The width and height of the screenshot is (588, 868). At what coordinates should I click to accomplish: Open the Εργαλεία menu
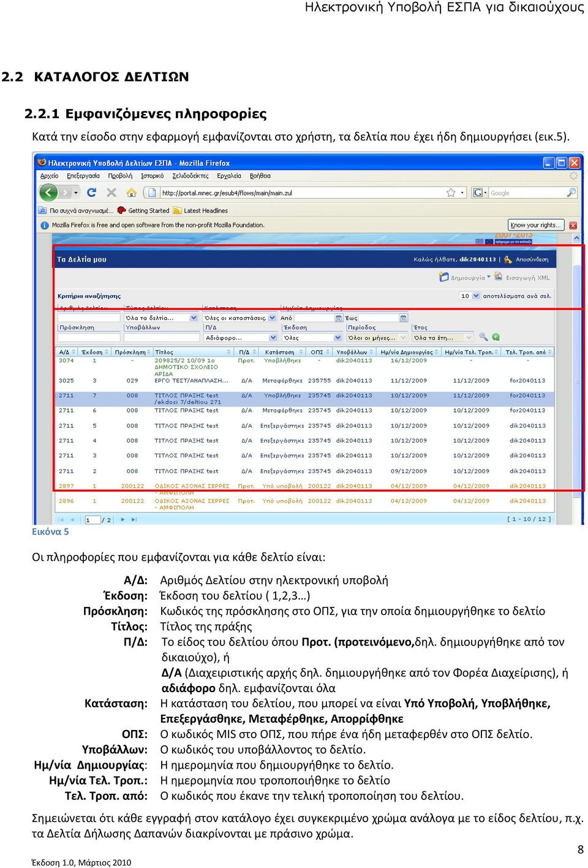click(x=229, y=176)
